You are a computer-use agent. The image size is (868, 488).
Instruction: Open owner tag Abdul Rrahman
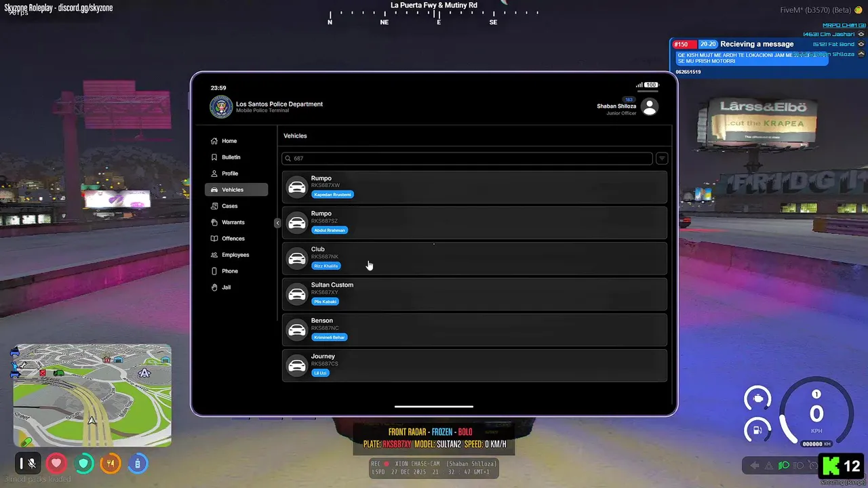click(330, 230)
